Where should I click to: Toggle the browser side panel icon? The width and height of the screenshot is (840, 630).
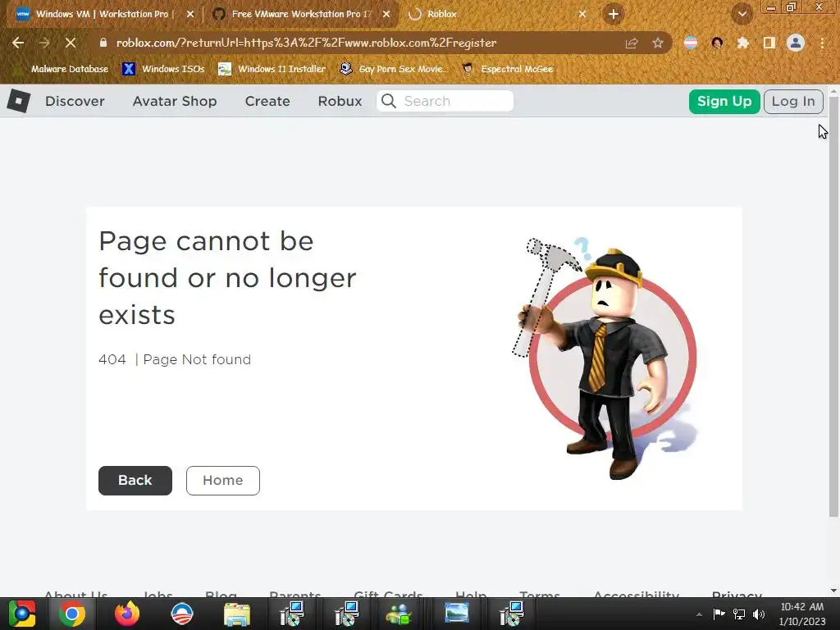click(769, 43)
